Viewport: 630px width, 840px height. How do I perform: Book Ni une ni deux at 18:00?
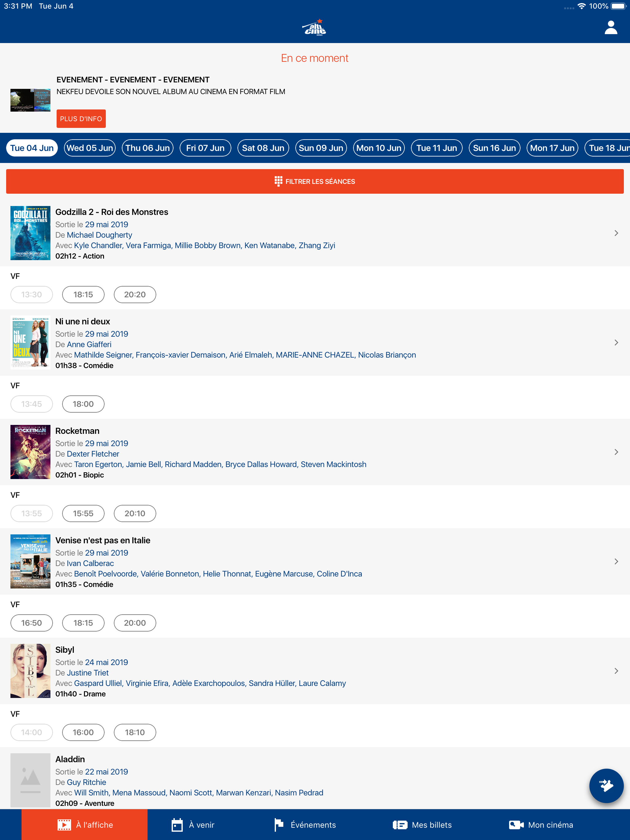[83, 404]
